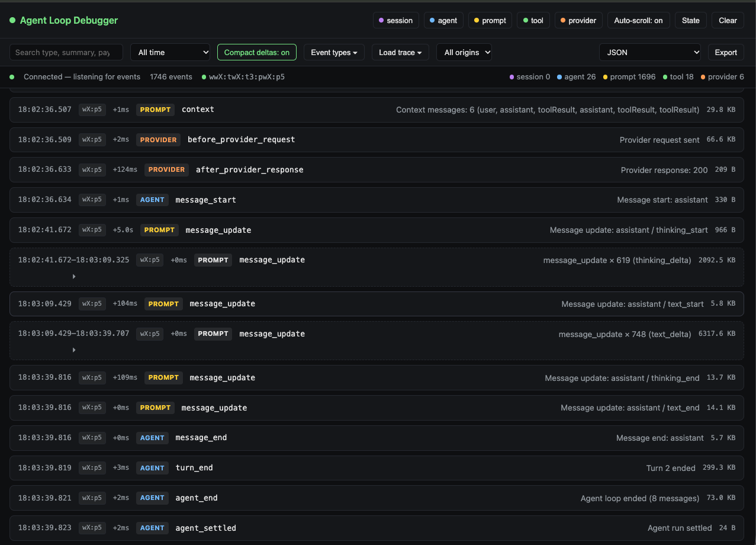
Task: Click the green dot beside Agent Loop Debugger
Action: (12, 20)
